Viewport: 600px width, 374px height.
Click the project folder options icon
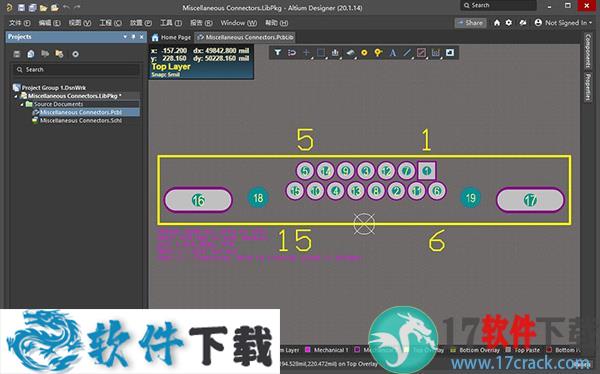pyautogui.click(x=59, y=54)
